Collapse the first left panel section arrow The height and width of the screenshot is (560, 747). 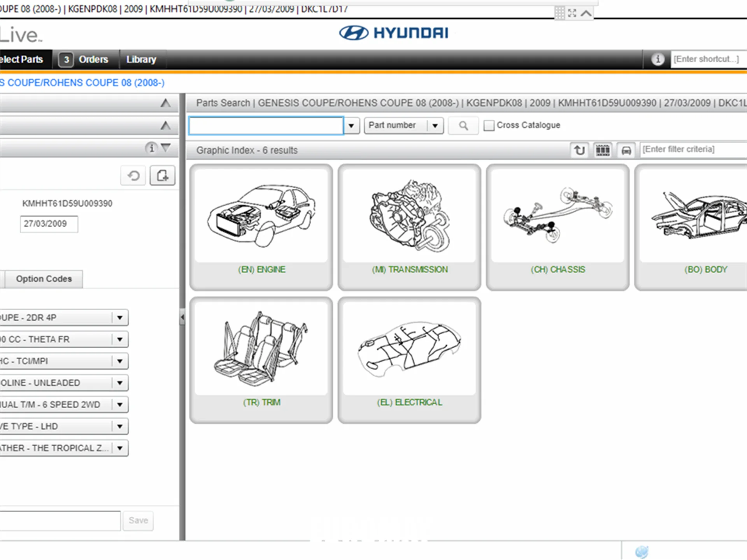[x=165, y=103]
